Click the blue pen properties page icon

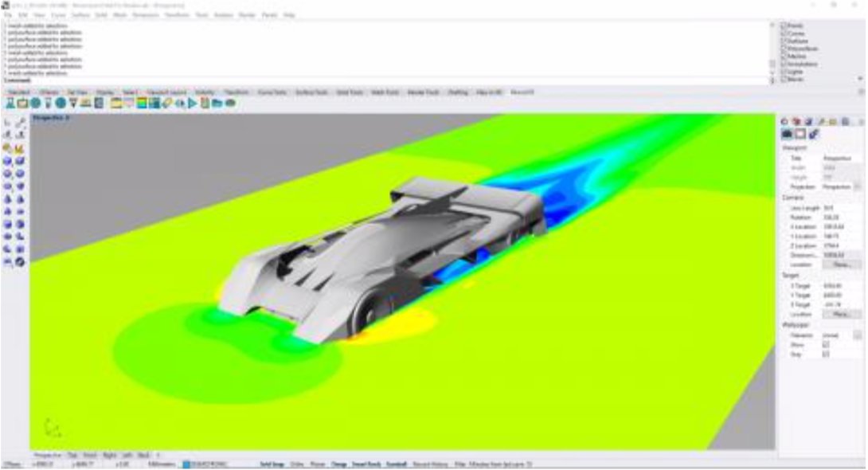click(813, 134)
